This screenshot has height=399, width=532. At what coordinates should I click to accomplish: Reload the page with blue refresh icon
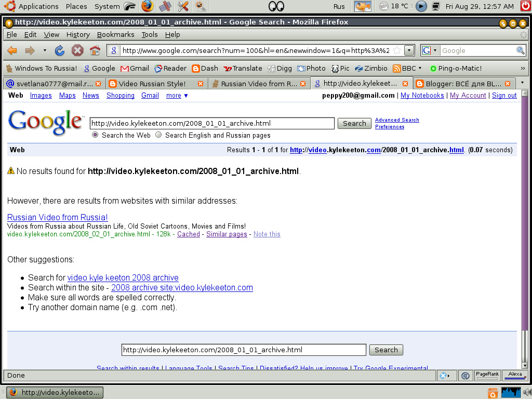click(60, 50)
